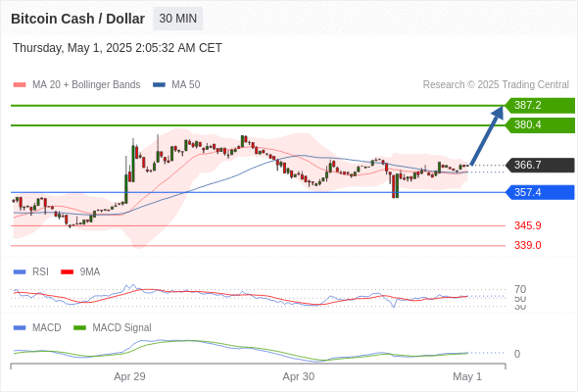Select the 357.4 blue pivot label
Screen dimensions: 578x392
click(540, 192)
